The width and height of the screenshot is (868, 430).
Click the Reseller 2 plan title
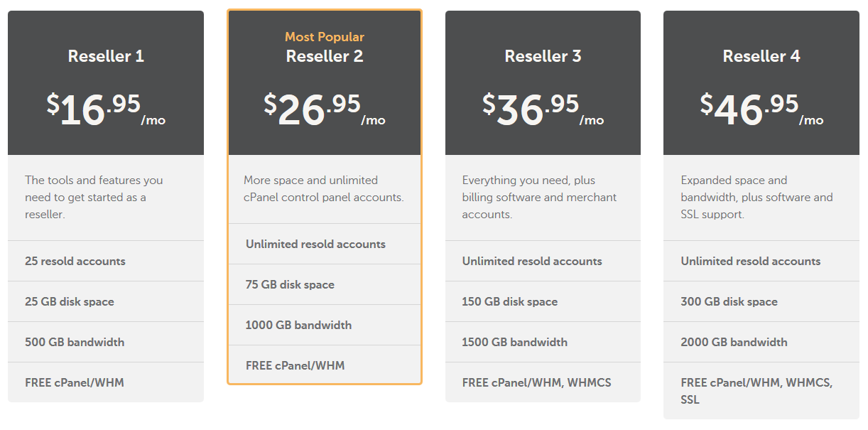[324, 56]
